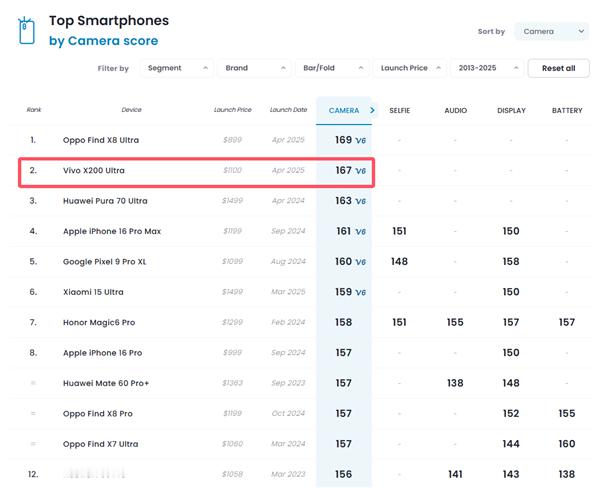The width and height of the screenshot is (600, 488).
Task: Expand the Segment filter
Action: click(177, 68)
